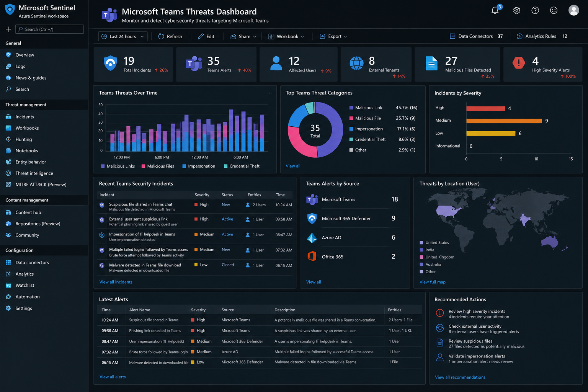Click the Check external user activity icon
The height and width of the screenshot is (392, 588).
click(440, 328)
